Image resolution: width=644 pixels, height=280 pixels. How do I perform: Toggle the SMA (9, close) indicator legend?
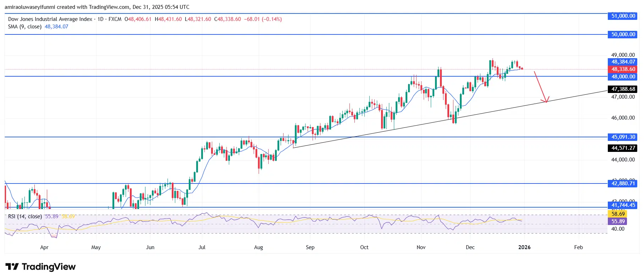pos(25,27)
